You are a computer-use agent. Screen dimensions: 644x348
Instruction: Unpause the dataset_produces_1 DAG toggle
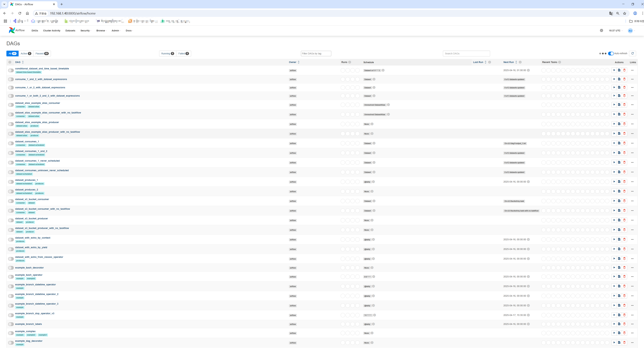pyautogui.click(x=11, y=182)
